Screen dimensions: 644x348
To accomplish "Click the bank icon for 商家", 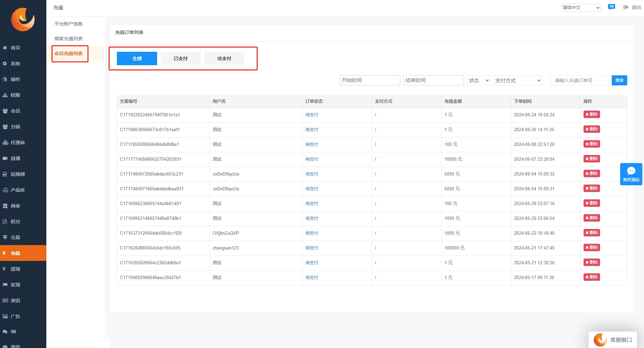I will point(5,206).
